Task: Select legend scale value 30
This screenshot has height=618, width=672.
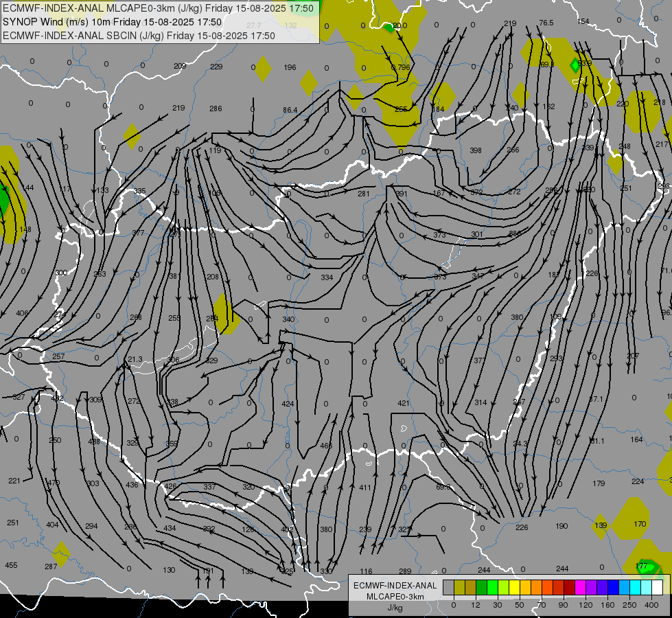Action: point(497,605)
